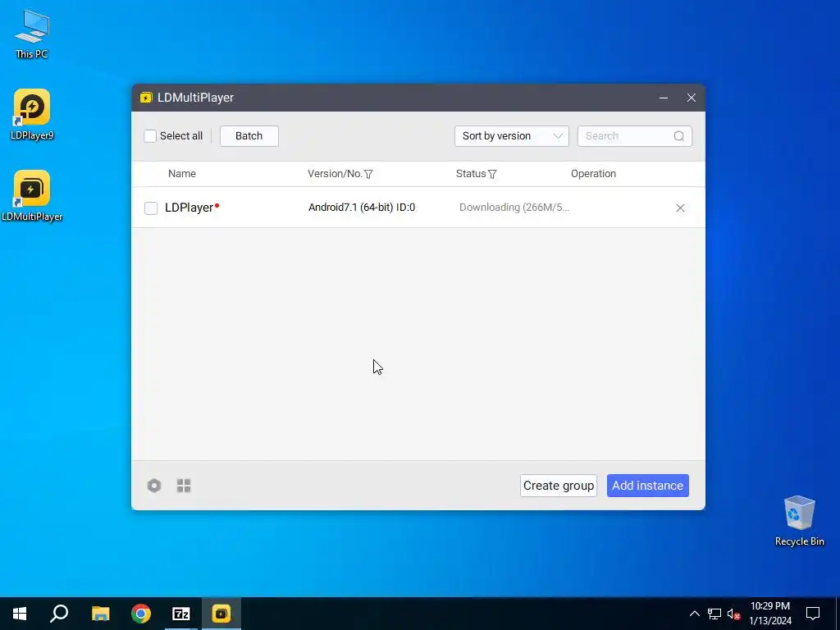Close the LDMultiPlayer window
The height and width of the screenshot is (630, 840).
(x=691, y=98)
